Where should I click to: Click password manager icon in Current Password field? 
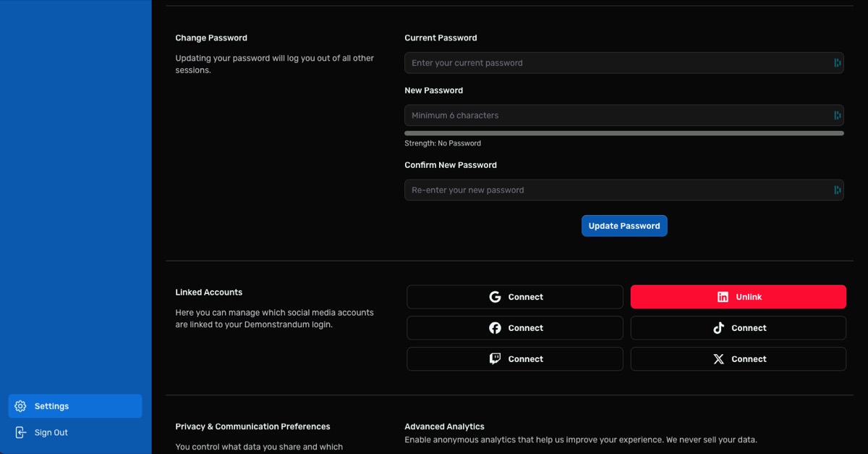pyautogui.click(x=837, y=63)
